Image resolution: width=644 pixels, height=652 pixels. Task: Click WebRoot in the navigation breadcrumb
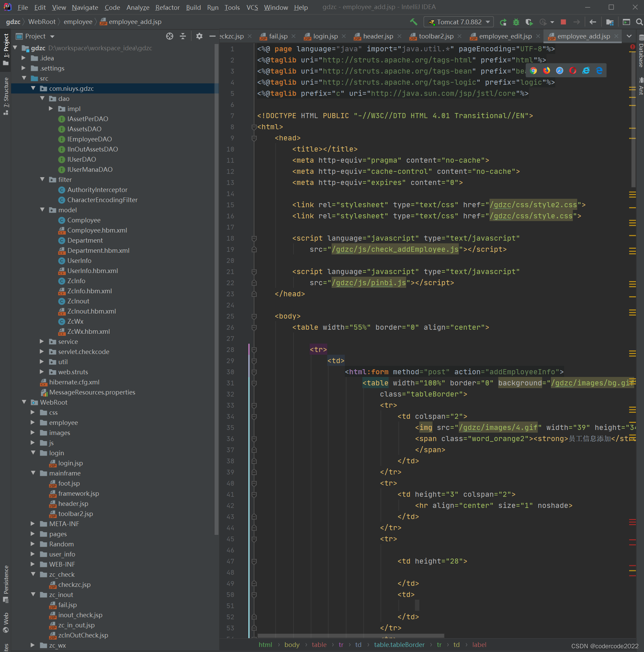coord(42,22)
